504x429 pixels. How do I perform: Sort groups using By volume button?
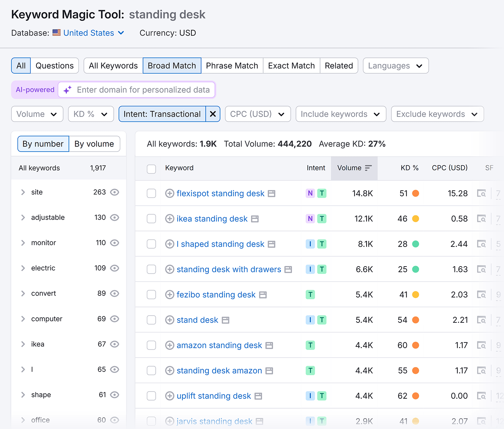(94, 144)
